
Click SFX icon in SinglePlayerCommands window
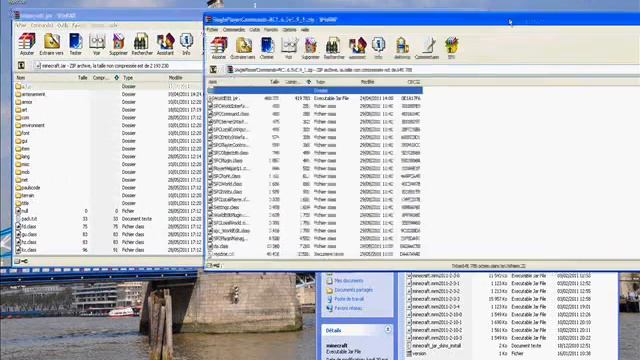click(x=451, y=48)
